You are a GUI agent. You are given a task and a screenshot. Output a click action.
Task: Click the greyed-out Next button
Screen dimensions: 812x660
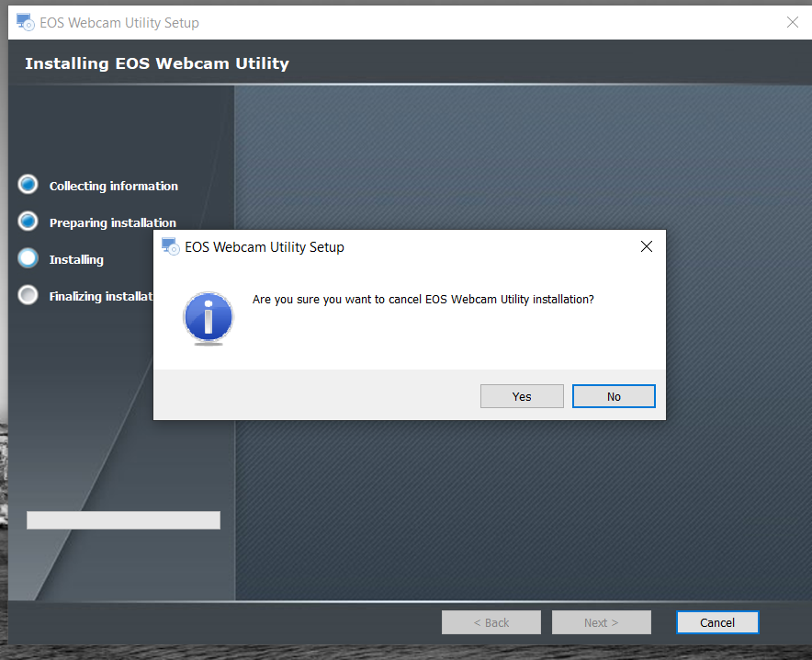coord(601,622)
